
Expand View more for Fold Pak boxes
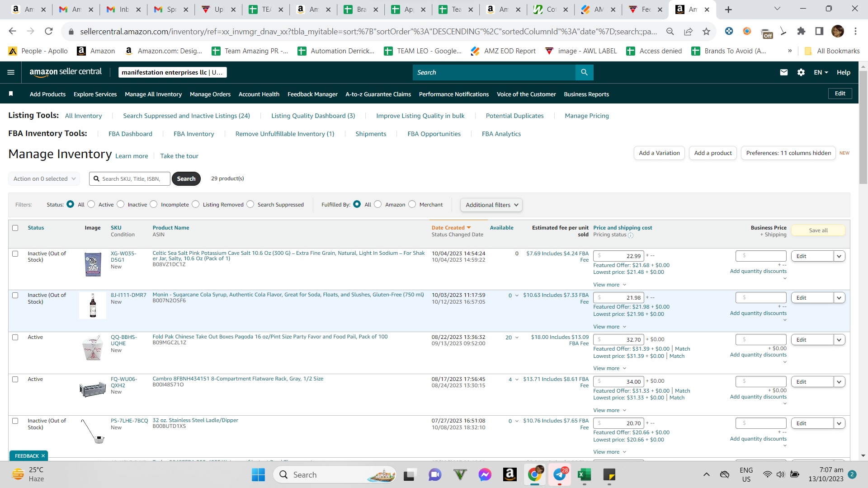coord(609,368)
